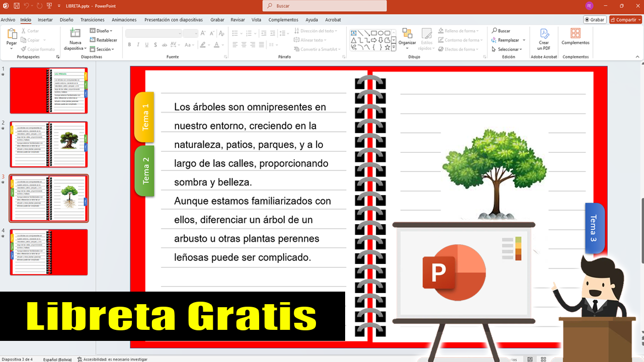This screenshot has height=362, width=644.
Task: Switch to slide sorter view in status bar
Action: pos(543,359)
